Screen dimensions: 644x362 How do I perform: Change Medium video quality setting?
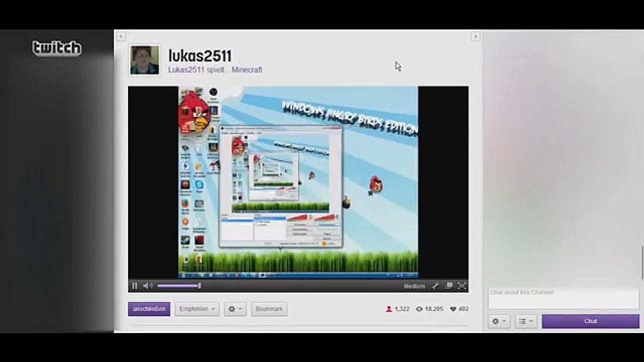click(x=414, y=286)
